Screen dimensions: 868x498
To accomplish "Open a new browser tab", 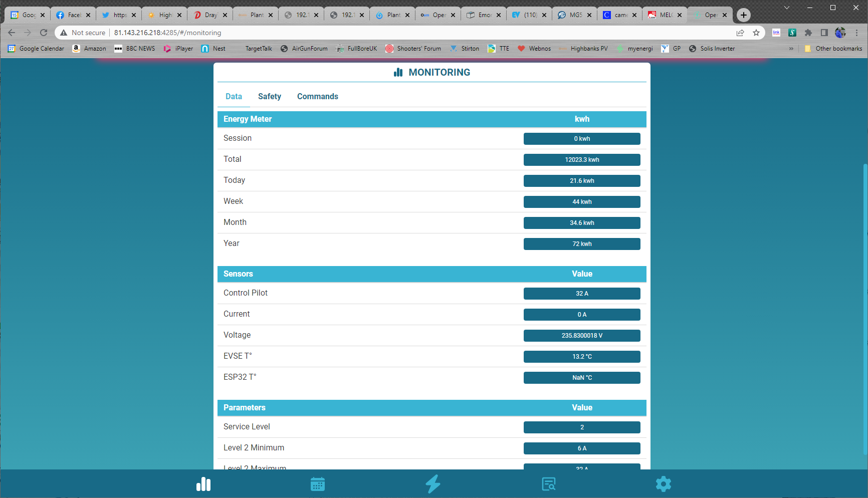I will pos(744,15).
